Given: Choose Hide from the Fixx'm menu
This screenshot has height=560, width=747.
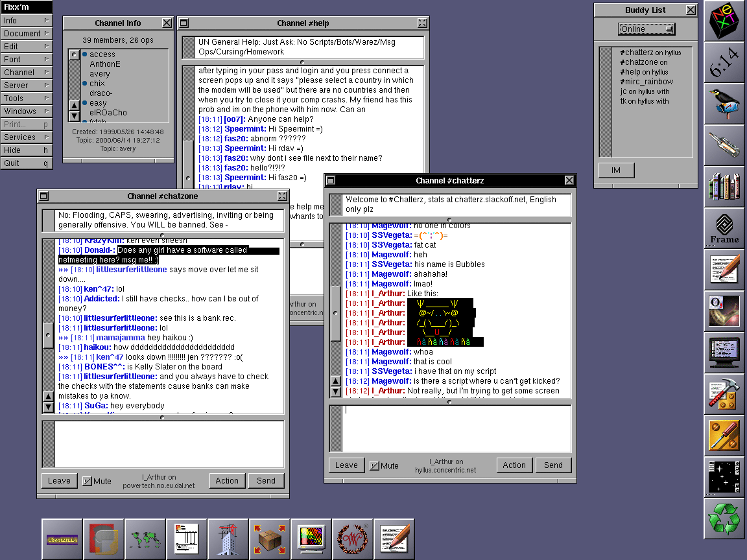Looking at the screenshot, I should click(x=26, y=150).
